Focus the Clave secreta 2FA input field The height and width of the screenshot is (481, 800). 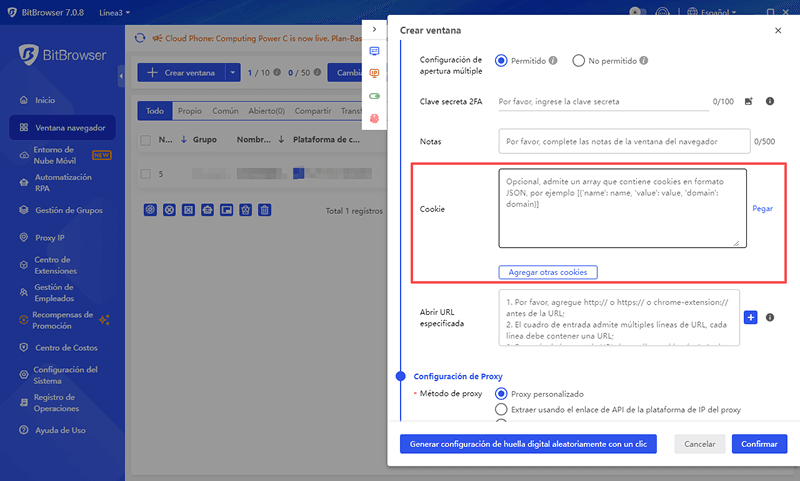click(604, 102)
